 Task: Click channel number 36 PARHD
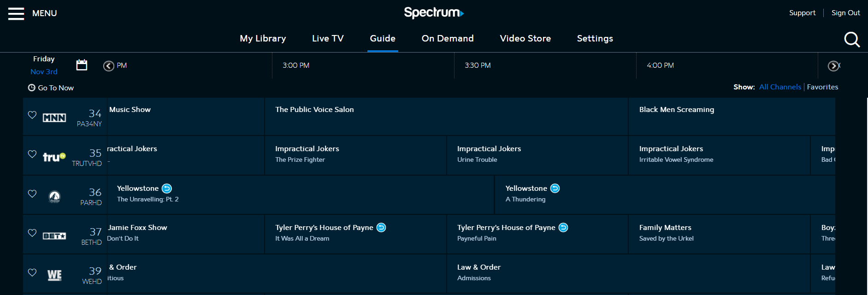(91, 197)
